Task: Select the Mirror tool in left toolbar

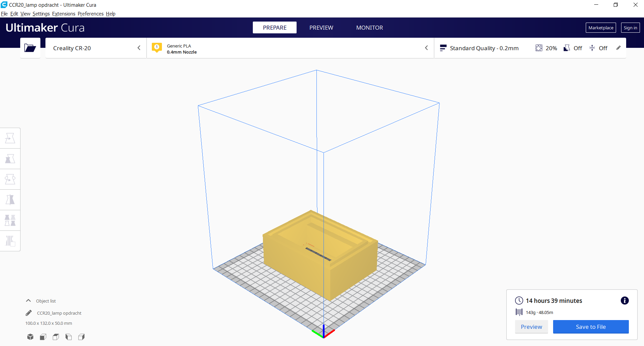Action: point(10,200)
